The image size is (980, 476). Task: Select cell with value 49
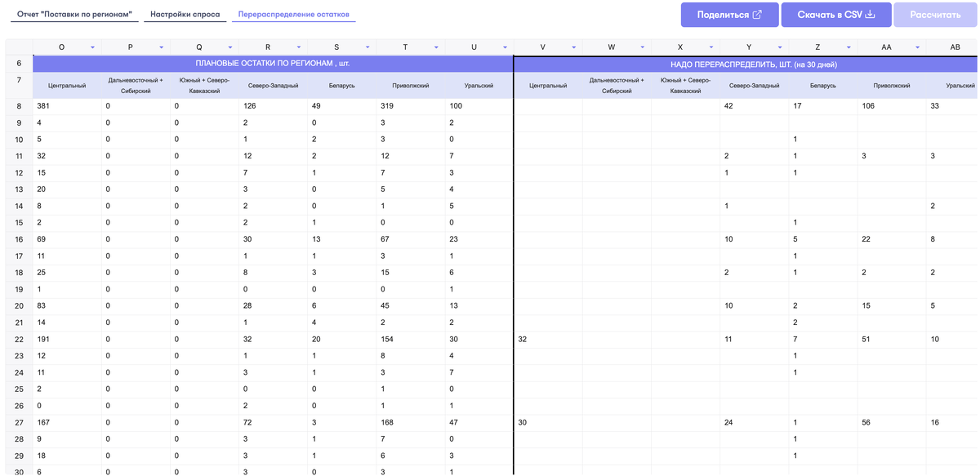(342, 106)
